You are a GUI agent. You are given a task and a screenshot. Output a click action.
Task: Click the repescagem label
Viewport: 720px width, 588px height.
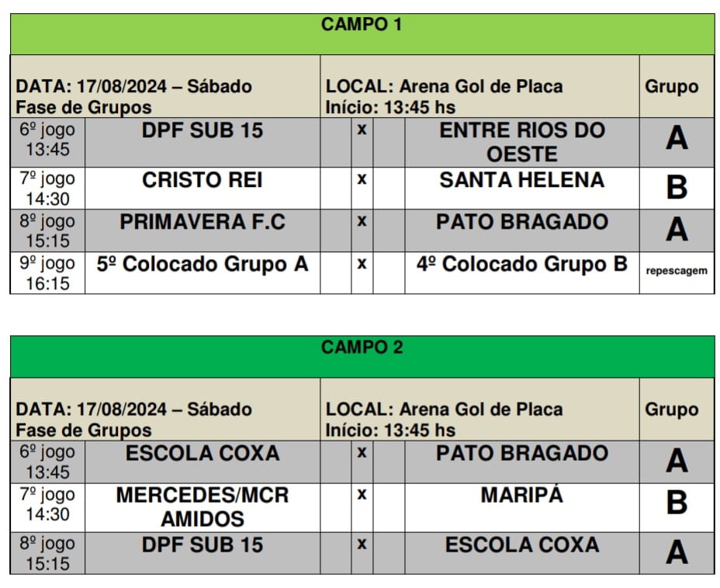coord(676,271)
